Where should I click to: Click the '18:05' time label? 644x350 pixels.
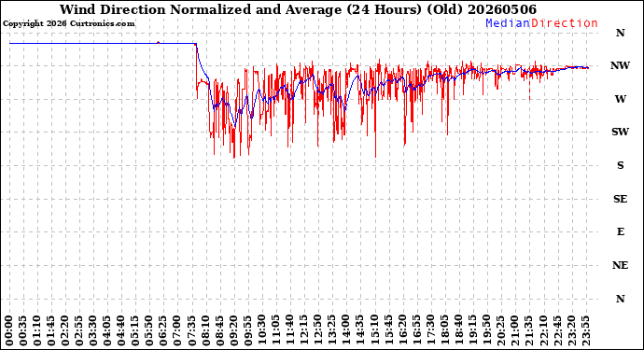444,331
